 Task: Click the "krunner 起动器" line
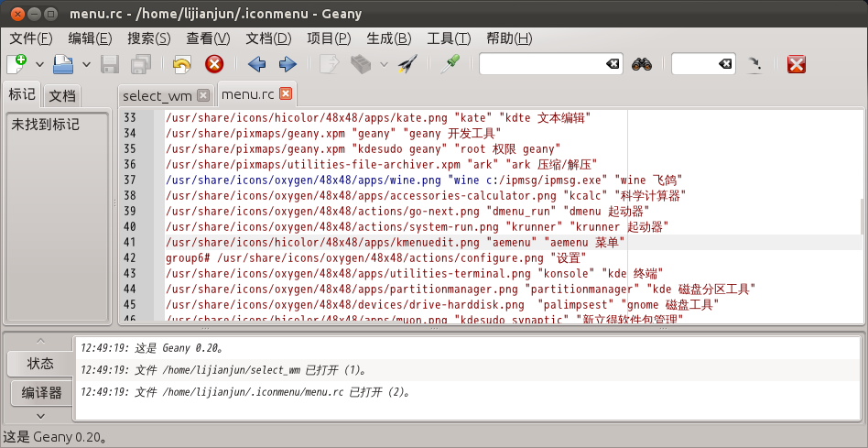[417, 226]
